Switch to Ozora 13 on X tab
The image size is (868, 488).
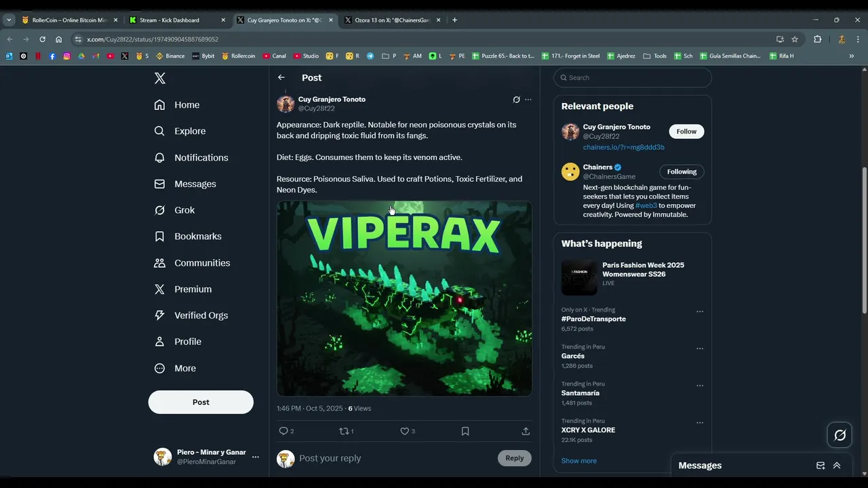click(392, 20)
